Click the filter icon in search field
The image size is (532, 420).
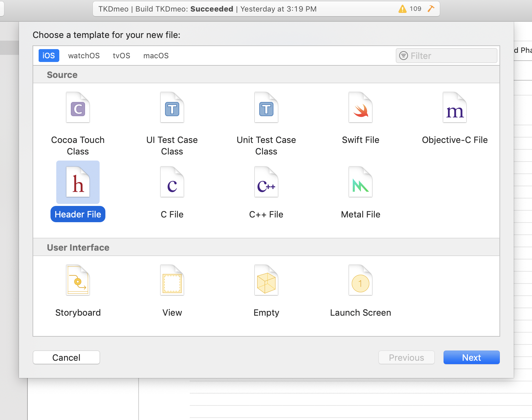tap(404, 56)
